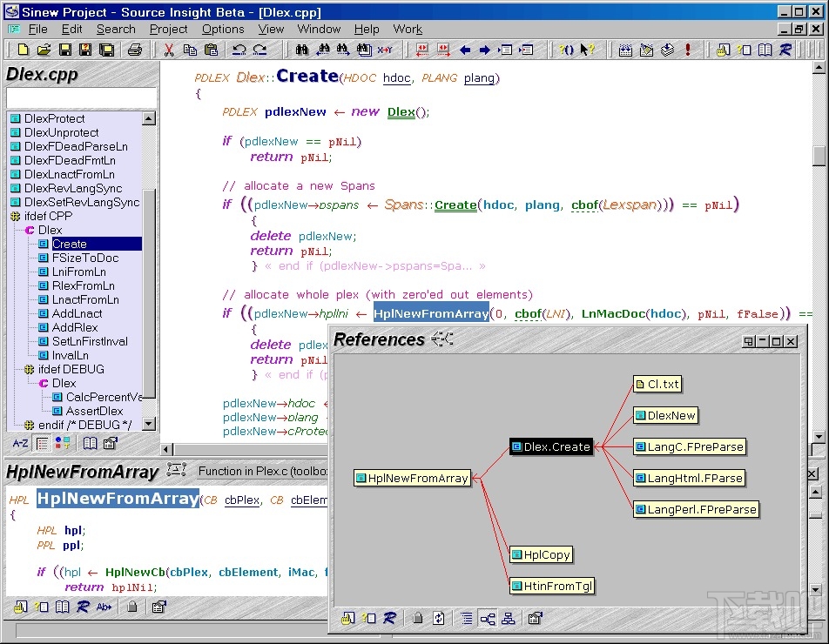Collapse the ifdef CPP tree node

coord(15,217)
